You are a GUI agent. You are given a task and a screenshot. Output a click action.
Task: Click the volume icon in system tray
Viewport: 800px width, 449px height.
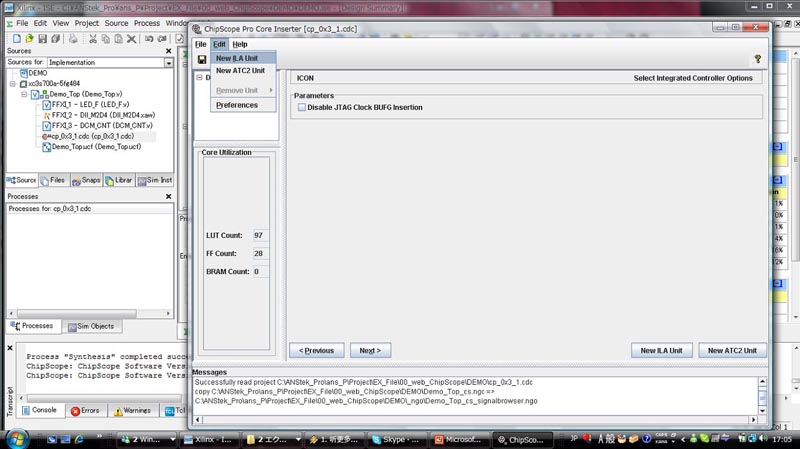pyautogui.click(x=763, y=439)
